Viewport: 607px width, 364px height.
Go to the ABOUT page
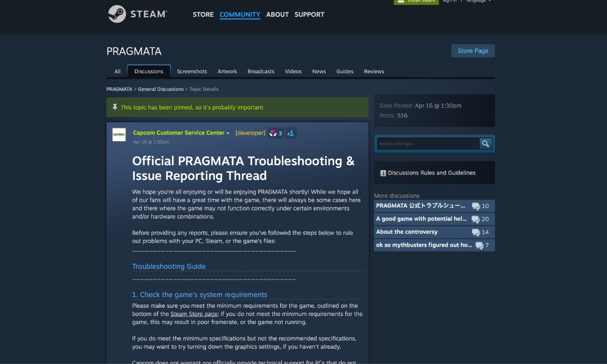tap(277, 15)
